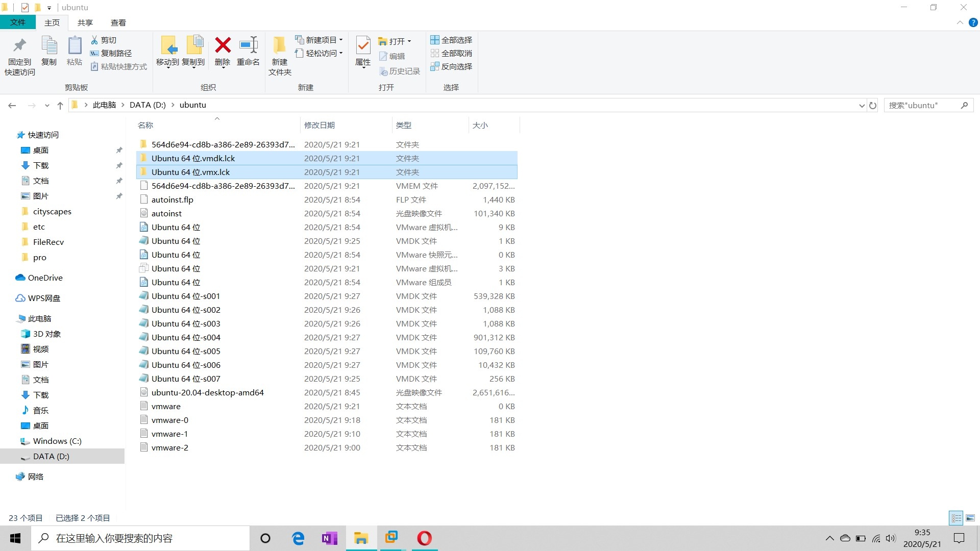Click the Windows taskbar search field
980x551 pixels.
[x=141, y=538]
